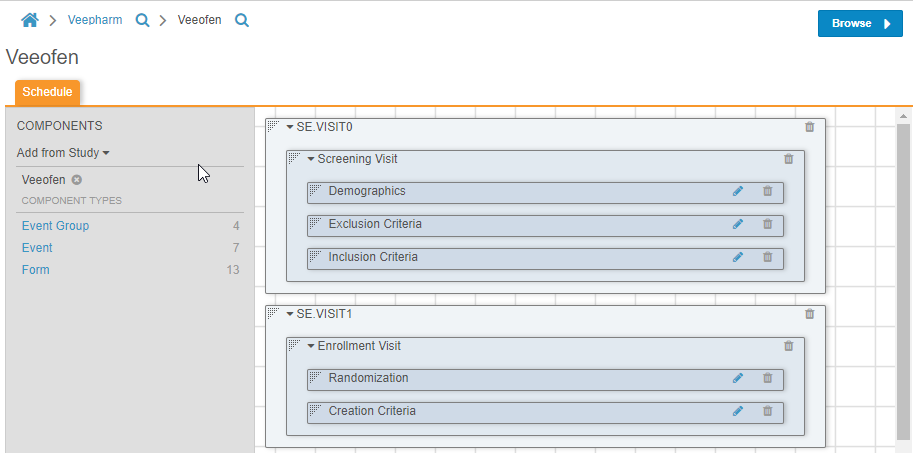913x453 pixels.
Task: Open the Veepharm breadcrumb link
Action: pos(95,20)
